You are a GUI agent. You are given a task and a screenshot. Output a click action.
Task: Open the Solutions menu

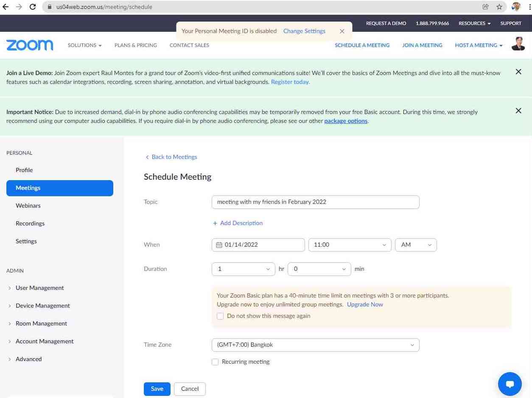click(x=84, y=45)
